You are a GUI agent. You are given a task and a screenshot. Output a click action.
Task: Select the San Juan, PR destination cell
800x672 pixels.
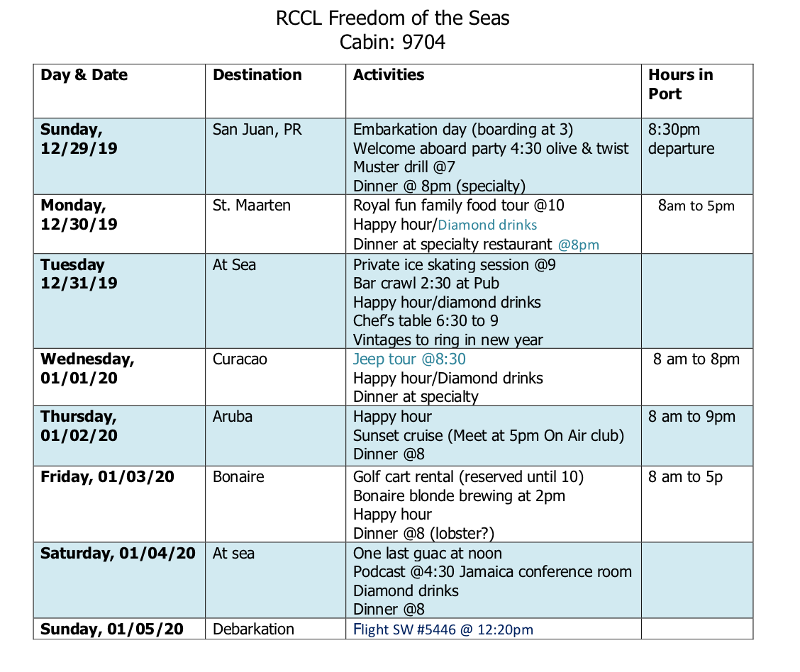click(275, 157)
